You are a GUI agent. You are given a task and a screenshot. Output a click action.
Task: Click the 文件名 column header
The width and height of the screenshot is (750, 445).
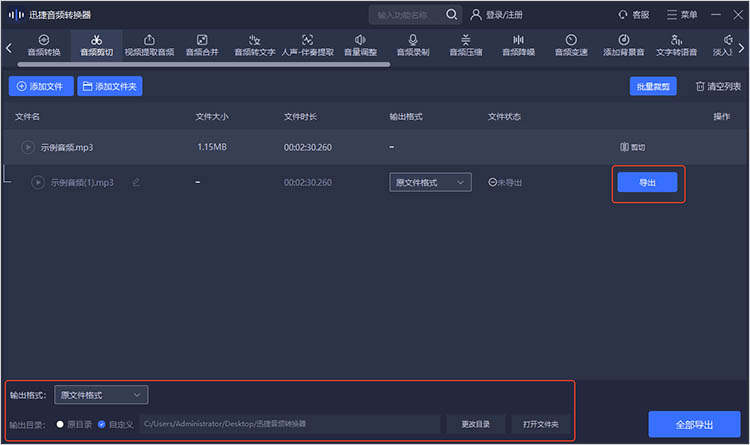[x=27, y=116]
